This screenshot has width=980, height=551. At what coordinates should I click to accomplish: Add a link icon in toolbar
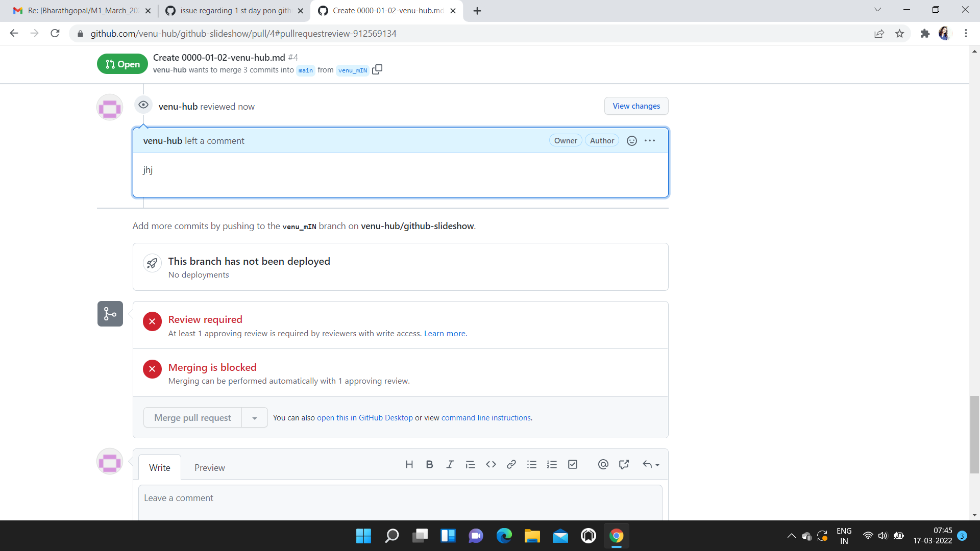[511, 464]
